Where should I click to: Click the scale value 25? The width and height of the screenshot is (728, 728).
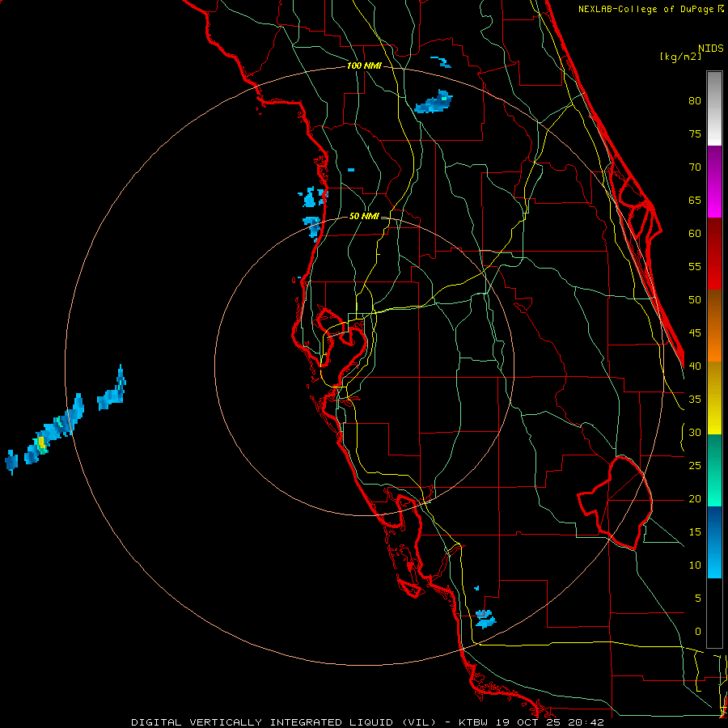(695, 466)
